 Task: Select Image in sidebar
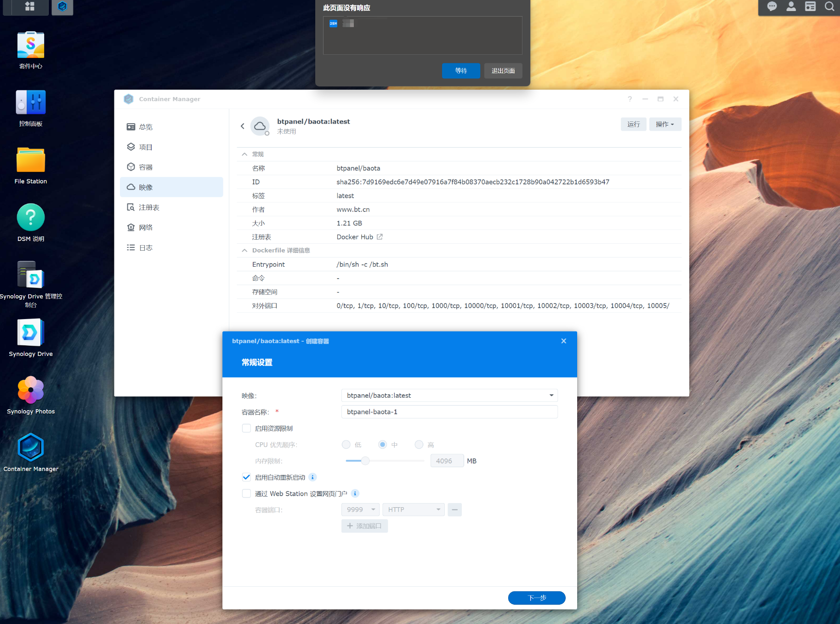coord(171,187)
